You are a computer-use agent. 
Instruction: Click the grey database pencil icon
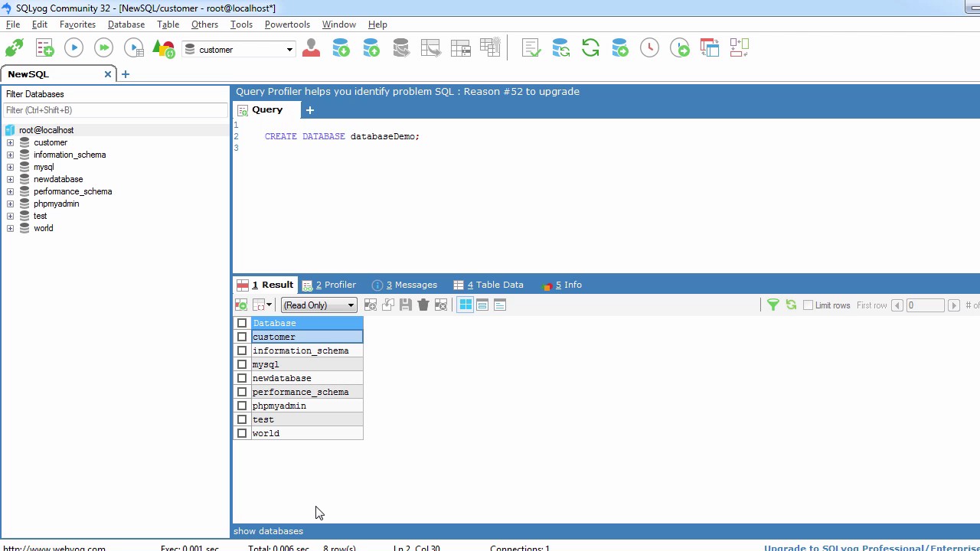tap(400, 48)
